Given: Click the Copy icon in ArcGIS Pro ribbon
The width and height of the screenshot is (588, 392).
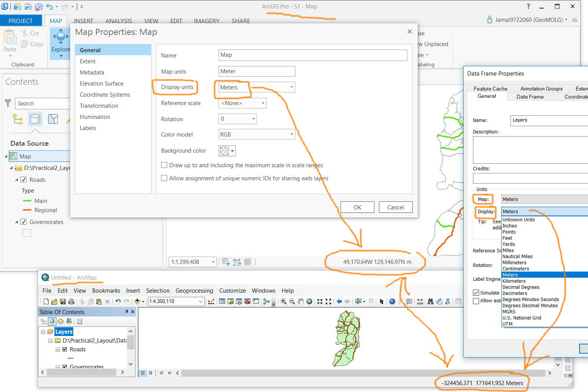Looking at the screenshot, I should (24, 44).
